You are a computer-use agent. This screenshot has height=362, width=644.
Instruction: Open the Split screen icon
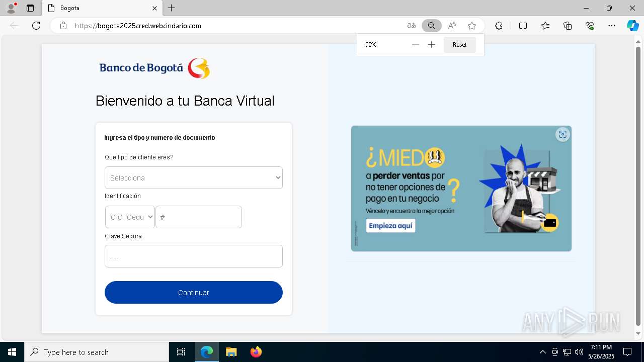pyautogui.click(x=523, y=26)
